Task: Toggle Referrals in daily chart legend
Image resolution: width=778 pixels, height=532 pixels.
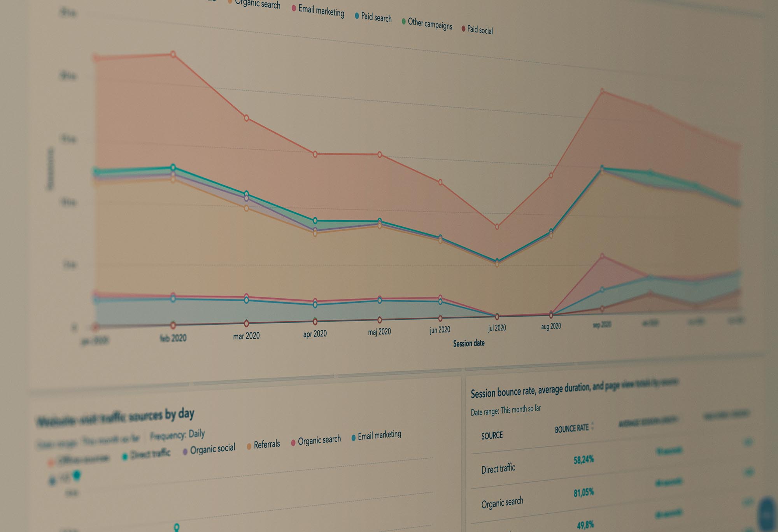Action: 266,444
